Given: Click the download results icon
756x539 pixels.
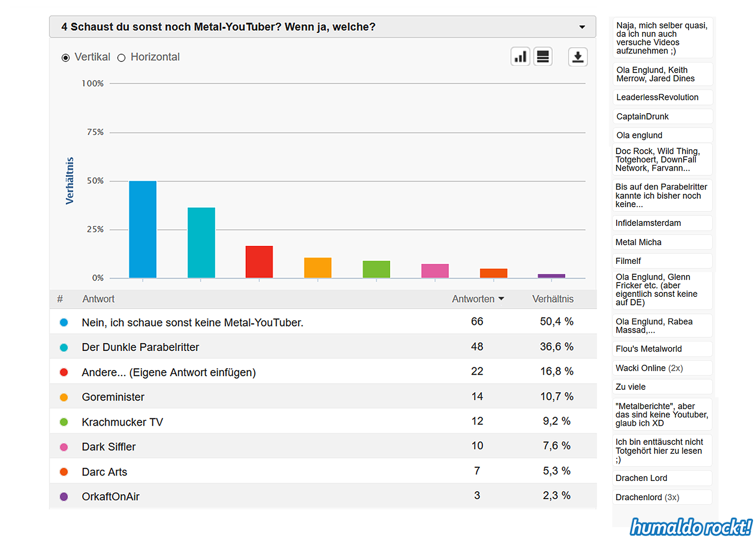Looking at the screenshot, I should 578,57.
